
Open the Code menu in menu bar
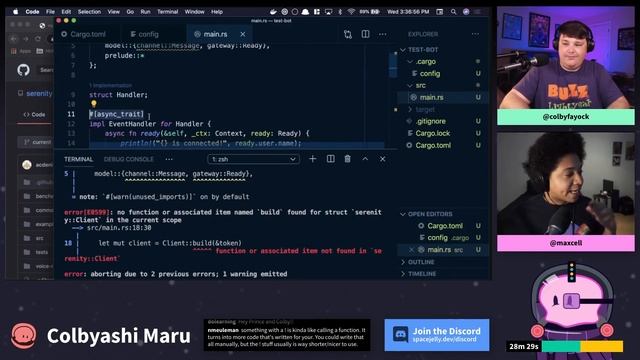(32, 12)
